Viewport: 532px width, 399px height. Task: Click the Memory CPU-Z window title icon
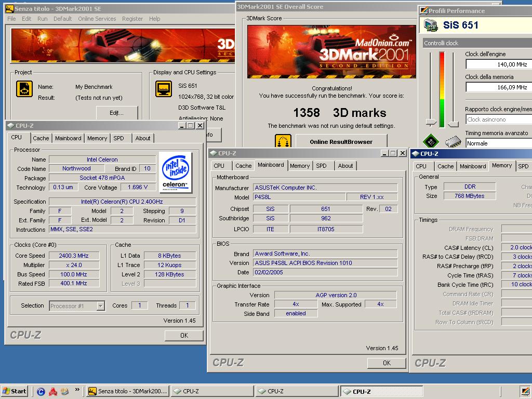415,154
